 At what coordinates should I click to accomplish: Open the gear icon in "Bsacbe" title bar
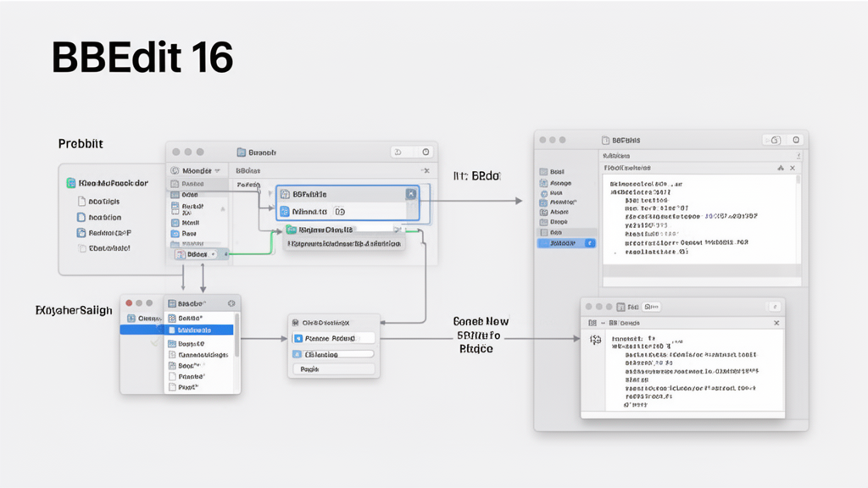click(x=231, y=303)
